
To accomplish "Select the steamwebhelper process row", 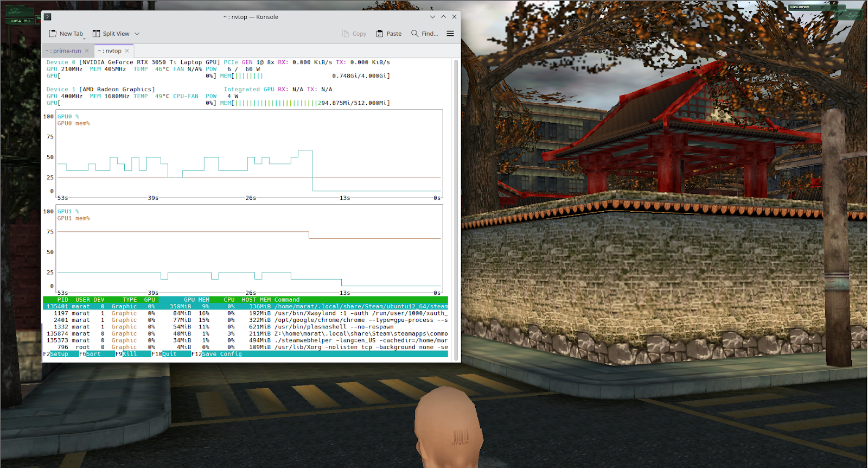I will point(246,340).
